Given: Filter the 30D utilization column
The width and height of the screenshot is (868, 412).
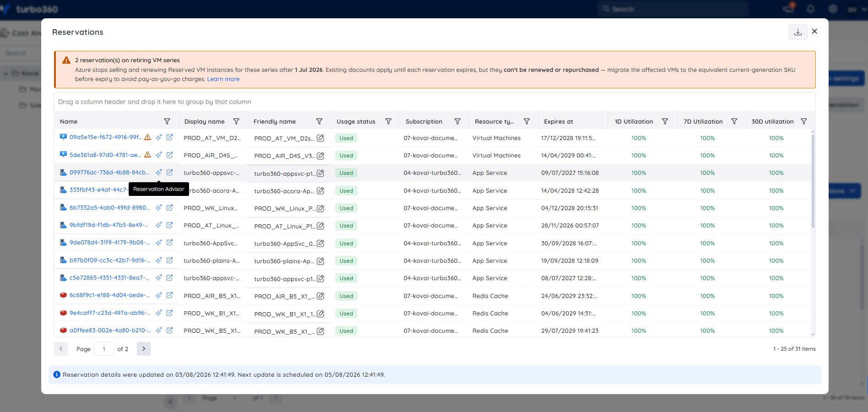Looking at the screenshot, I should coord(803,121).
